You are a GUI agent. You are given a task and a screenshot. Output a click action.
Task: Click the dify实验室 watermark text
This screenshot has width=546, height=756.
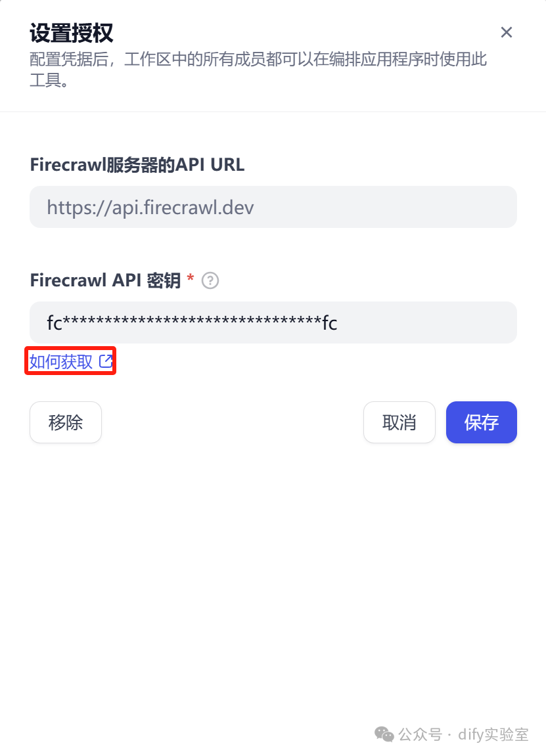493,734
